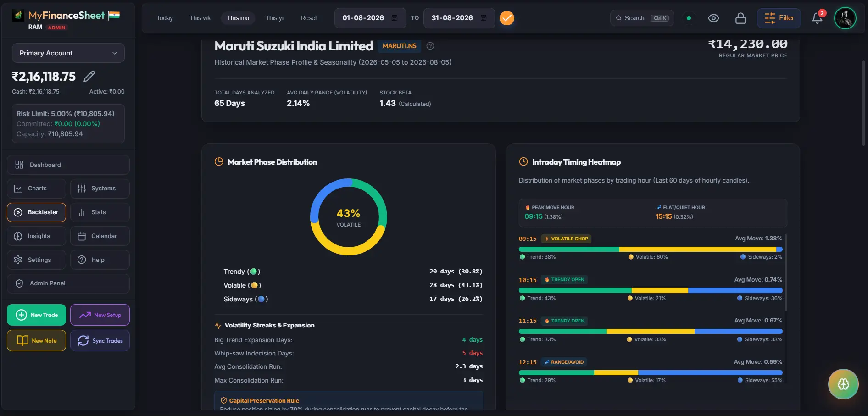Open the Insights section
The image size is (868, 416).
(x=36, y=236)
